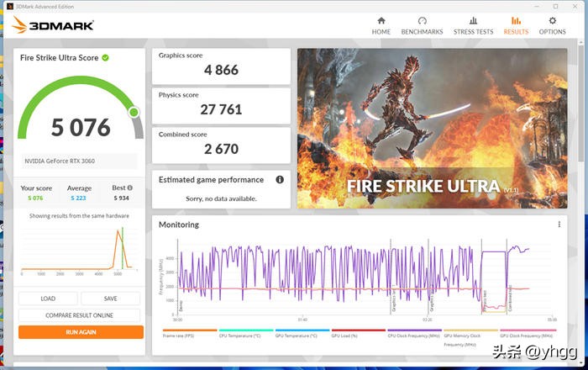Click Compare Result Online
The height and width of the screenshot is (370, 588).
pyautogui.click(x=79, y=315)
